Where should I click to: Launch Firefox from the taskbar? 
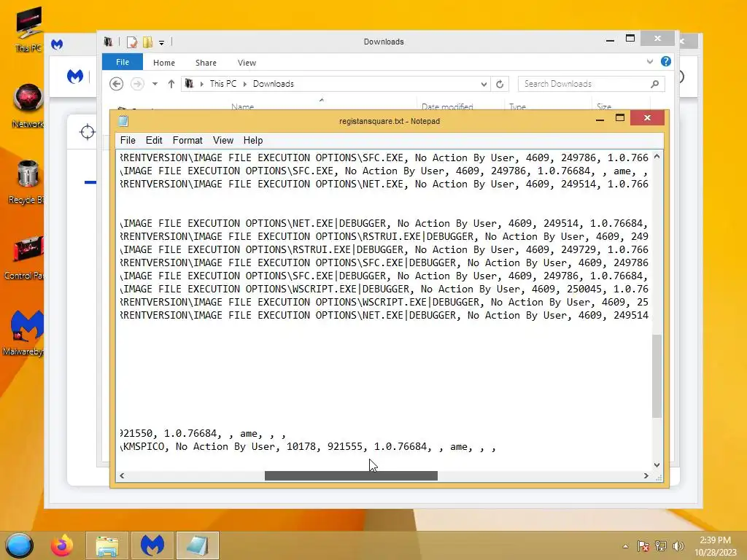[62, 545]
